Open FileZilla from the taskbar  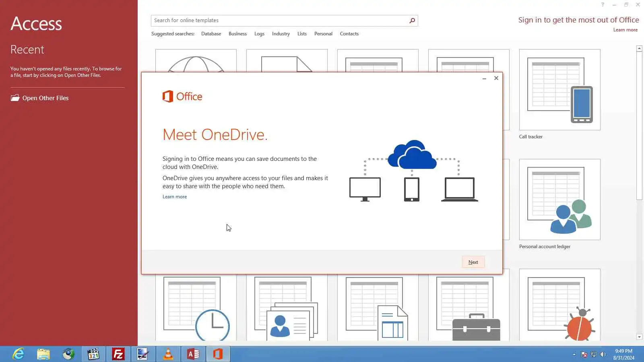pos(118,354)
